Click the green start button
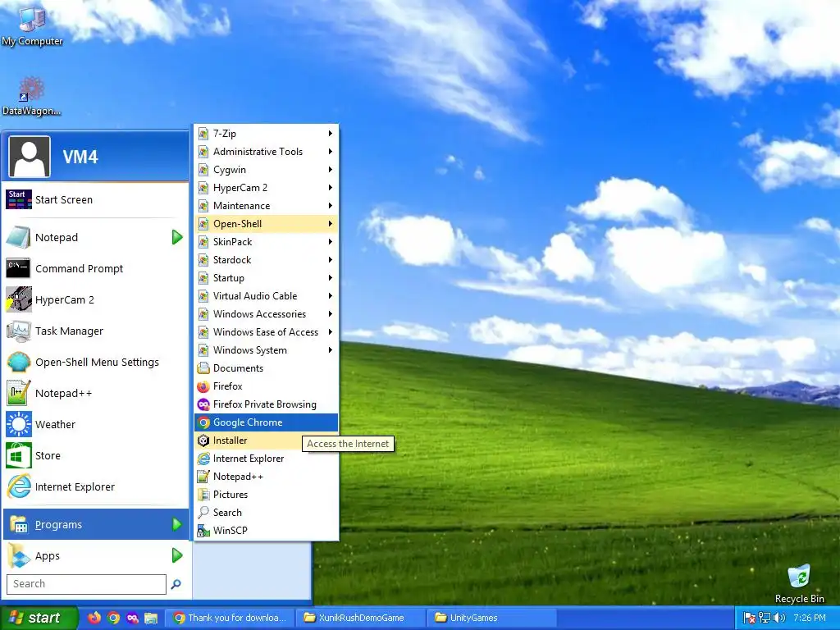This screenshot has width=840, height=630. (x=39, y=618)
